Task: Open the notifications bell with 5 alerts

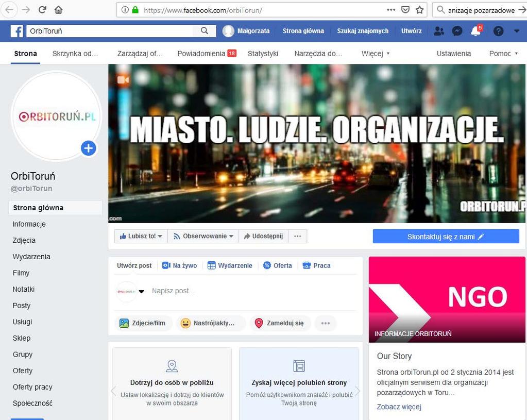Action: (x=476, y=31)
